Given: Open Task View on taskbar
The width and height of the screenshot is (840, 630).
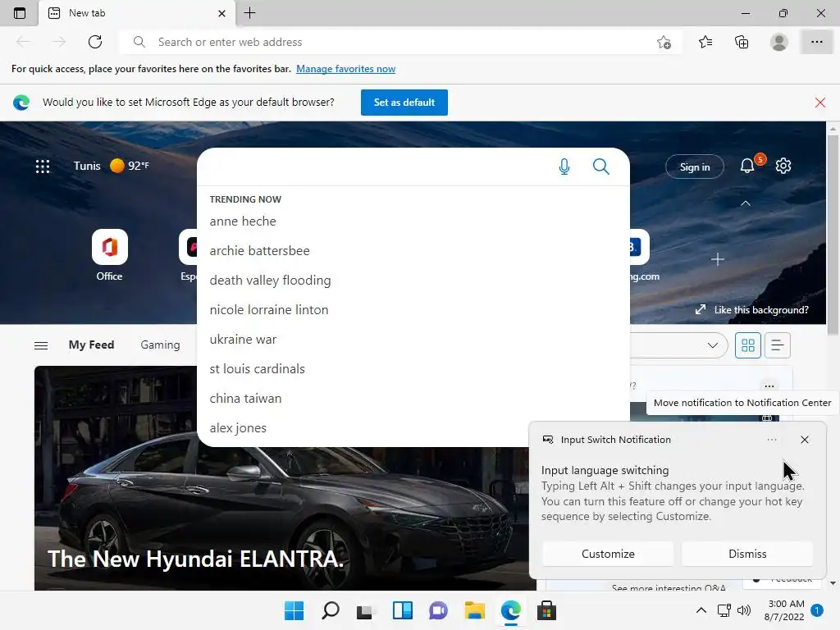Looking at the screenshot, I should click(x=365, y=610).
